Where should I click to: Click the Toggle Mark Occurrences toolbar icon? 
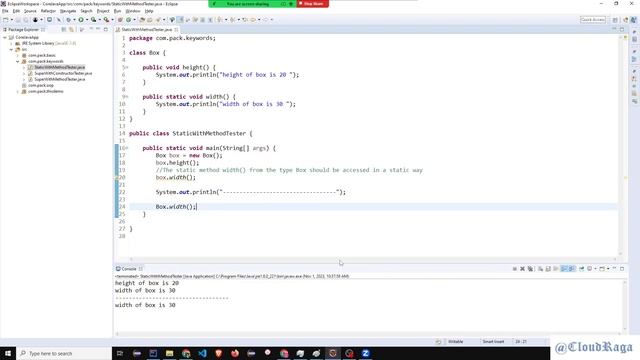(x=180, y=20)
